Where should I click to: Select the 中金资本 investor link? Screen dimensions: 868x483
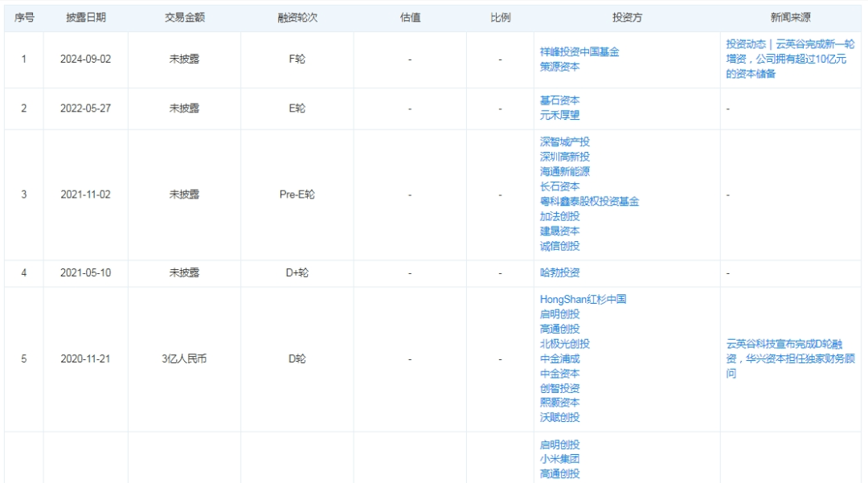coord(559,374)
